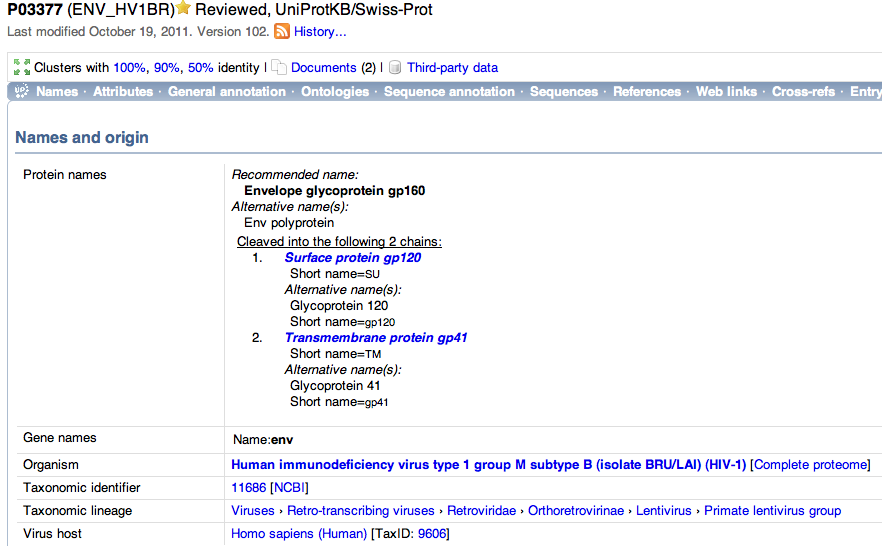The width and height of the screenshot is (882, 546).
Task: Click the orange RSS feed icon
Action: pos(282,32)
